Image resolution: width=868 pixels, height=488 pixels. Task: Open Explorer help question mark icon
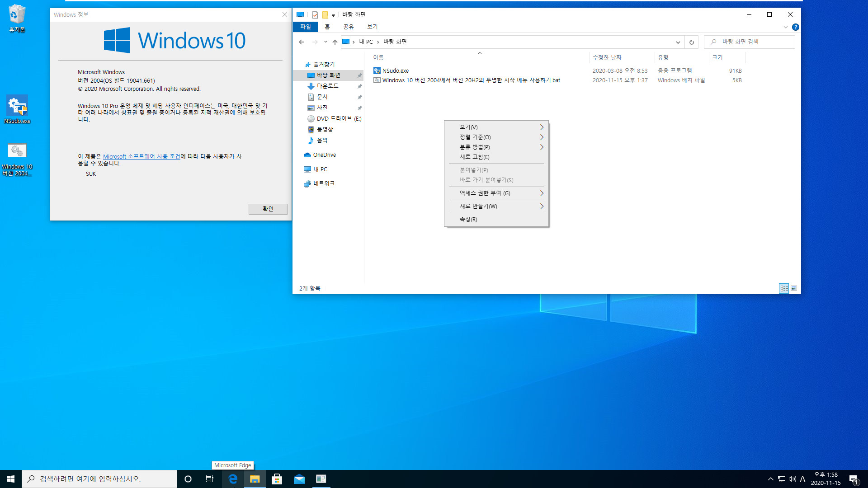click(796, 27)
